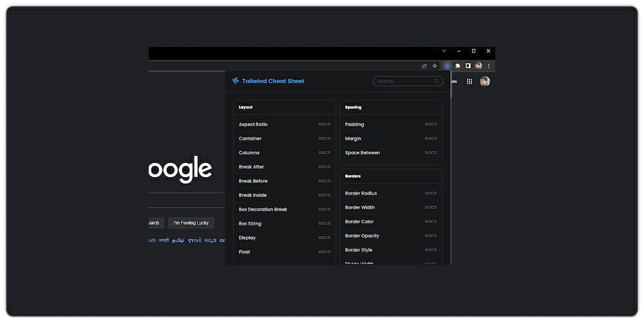Open the Extensions puzzle piece menu

pos(458,66)
